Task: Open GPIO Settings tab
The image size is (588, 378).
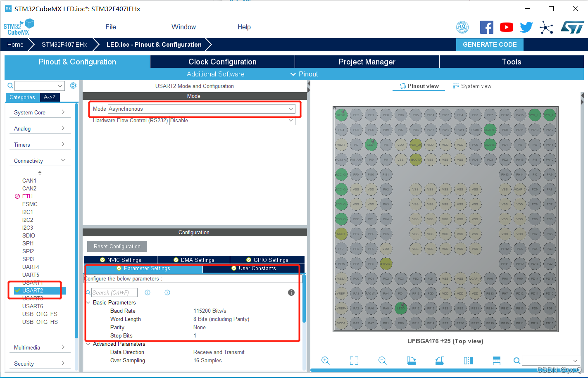Action: coord(267,260)
